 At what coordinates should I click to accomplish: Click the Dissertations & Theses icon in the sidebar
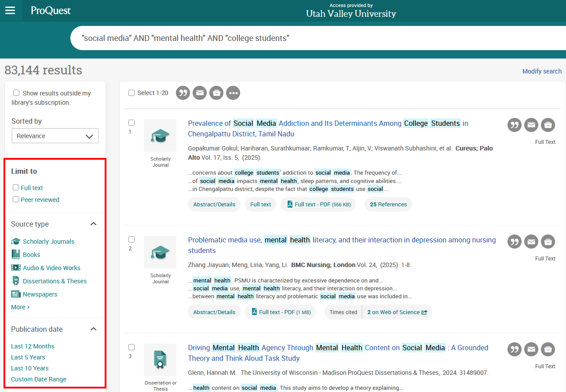(16, 281)
